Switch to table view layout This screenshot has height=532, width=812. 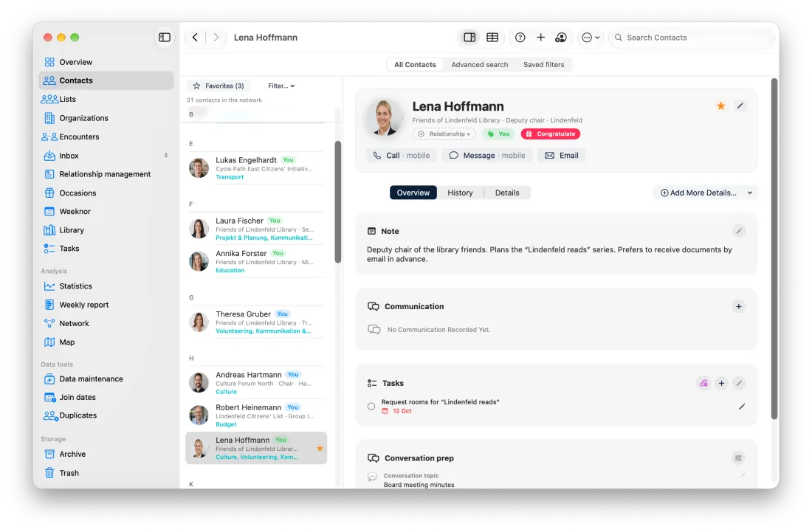pyautogui.click(x=492, y=37)
